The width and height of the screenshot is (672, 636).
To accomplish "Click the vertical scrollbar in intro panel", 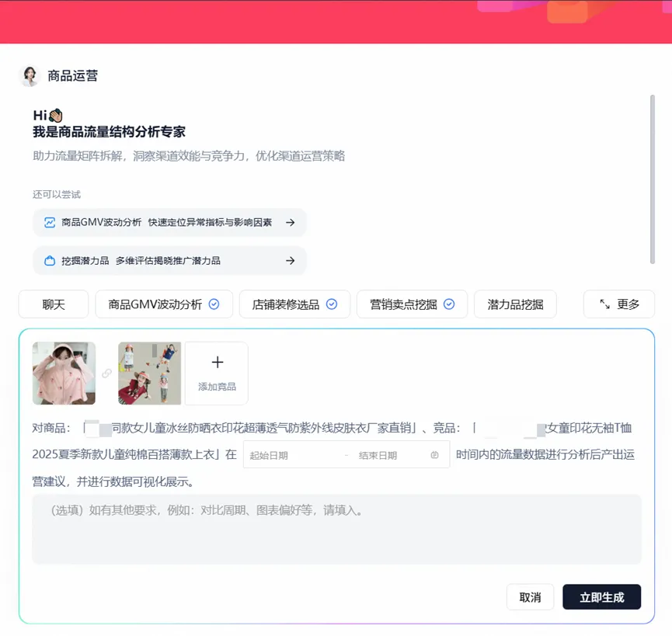I will [x=652, y=179].
